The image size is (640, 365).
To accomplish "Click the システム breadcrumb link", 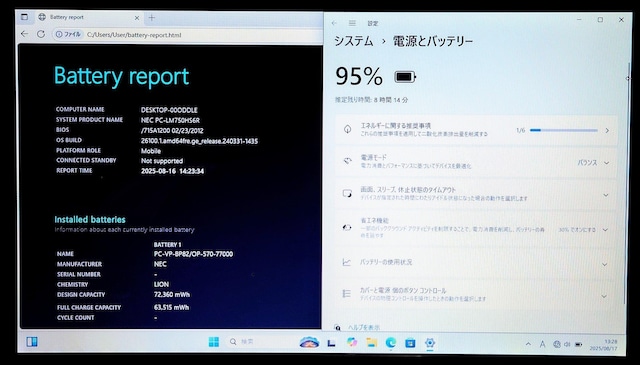I will (354, 41).
